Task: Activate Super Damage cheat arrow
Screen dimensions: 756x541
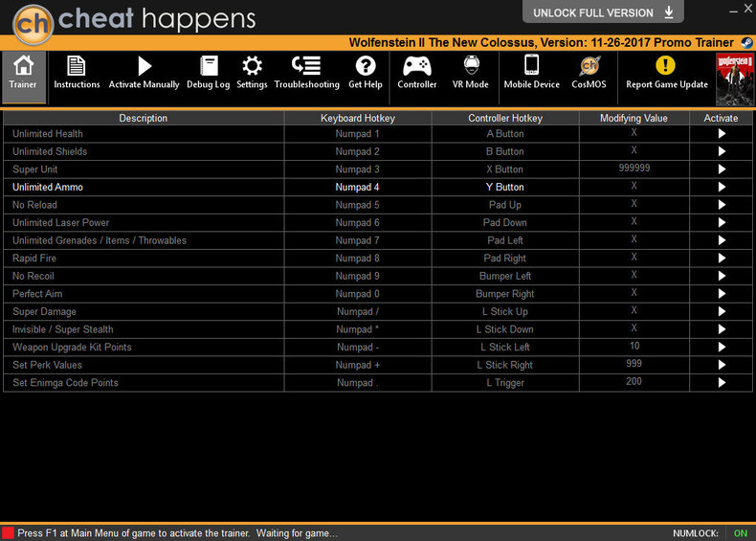Action: tap(722, 312)
